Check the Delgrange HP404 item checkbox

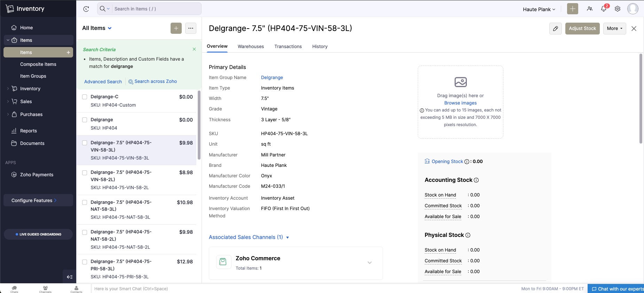click(85, 120)
